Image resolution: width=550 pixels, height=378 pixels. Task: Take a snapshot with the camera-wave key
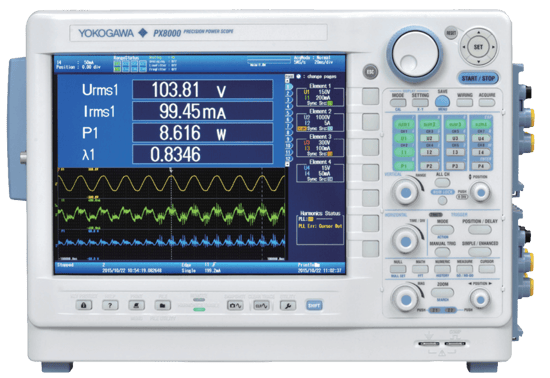click(x=235, y=306)
